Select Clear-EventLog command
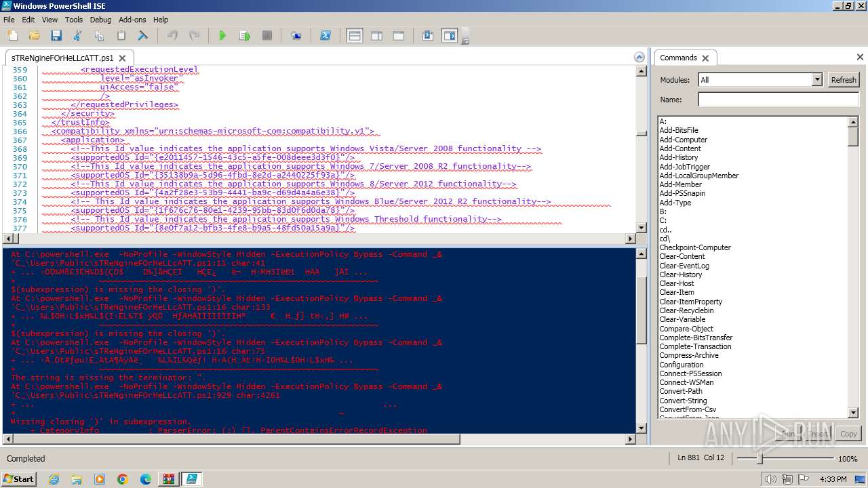Screen dimensions: 868x488 click(x=684, y=266)
